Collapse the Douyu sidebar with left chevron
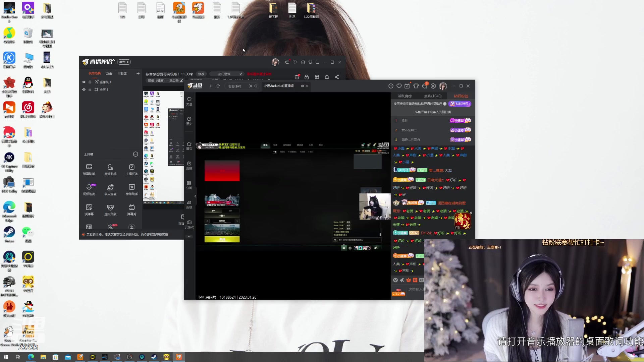 click(195, 196)
